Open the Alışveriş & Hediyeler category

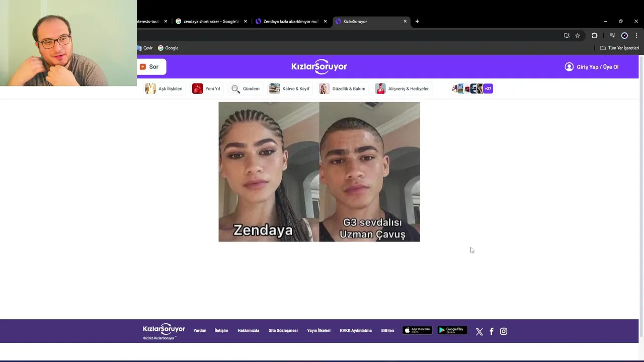tap(402, 88)
